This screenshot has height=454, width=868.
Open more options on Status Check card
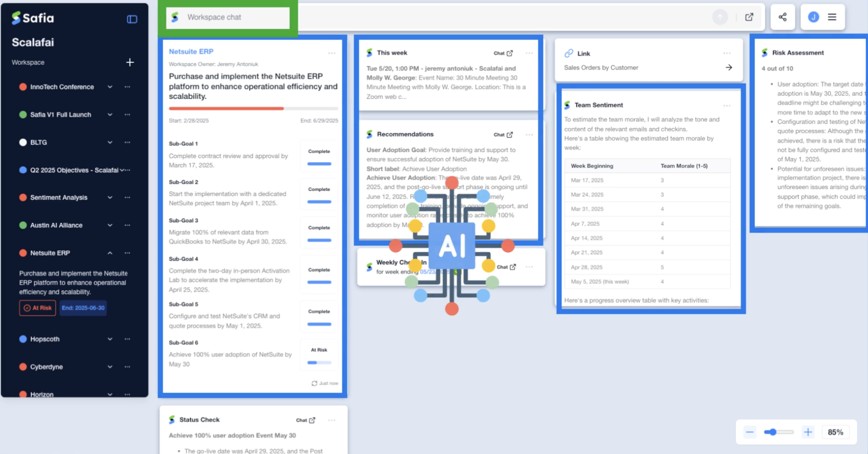[331, 420]
